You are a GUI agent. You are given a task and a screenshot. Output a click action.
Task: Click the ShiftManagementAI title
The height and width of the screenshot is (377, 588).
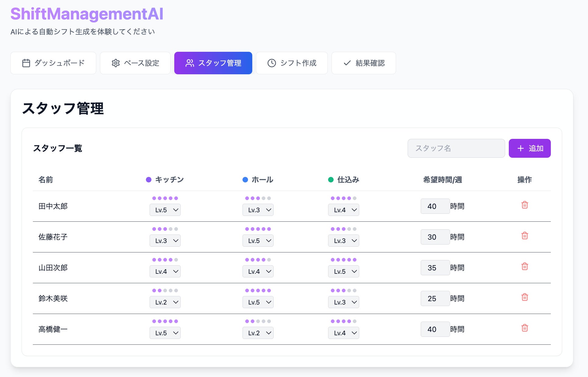pyautogui.click(x=87, y=14)
